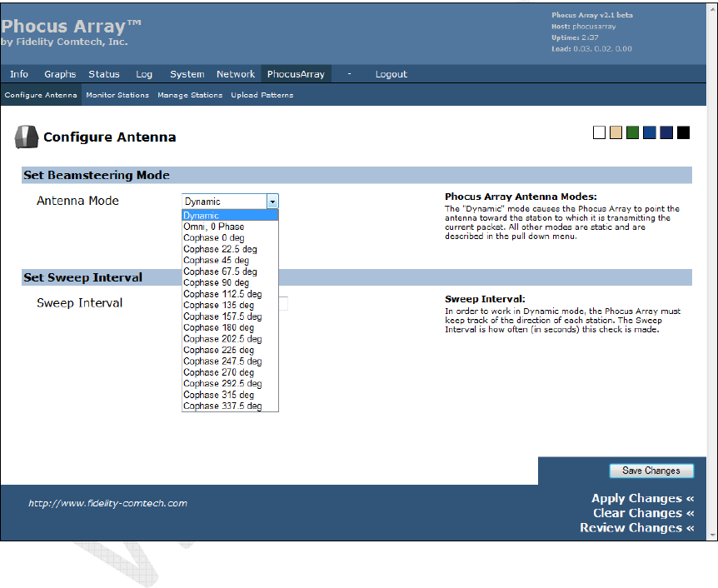
Task: Click the Sweep Interval input field
Action: click(x=283, y=303)
